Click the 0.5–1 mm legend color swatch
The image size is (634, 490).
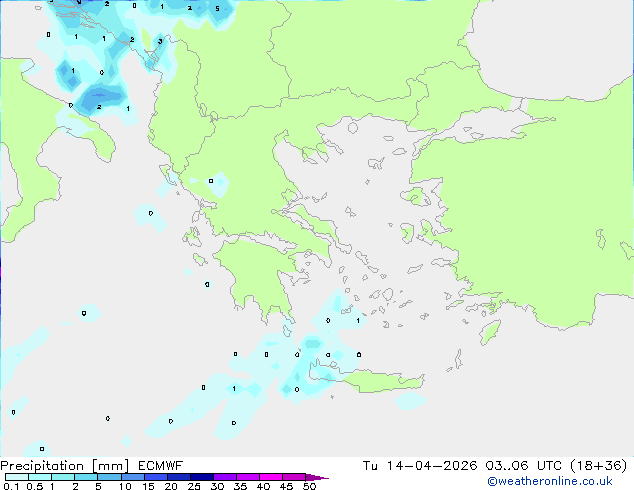click(40, 477)
